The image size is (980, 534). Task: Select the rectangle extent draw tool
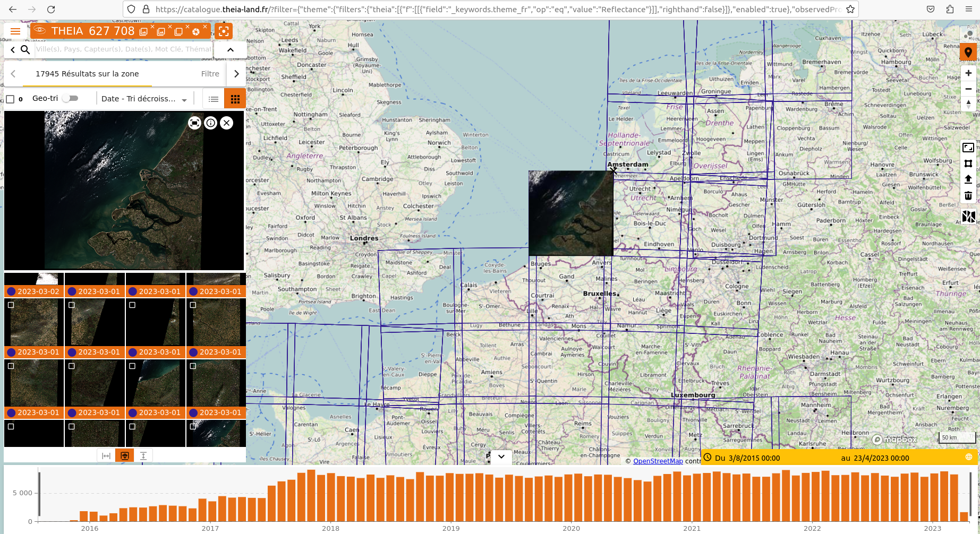coord(968,148)
